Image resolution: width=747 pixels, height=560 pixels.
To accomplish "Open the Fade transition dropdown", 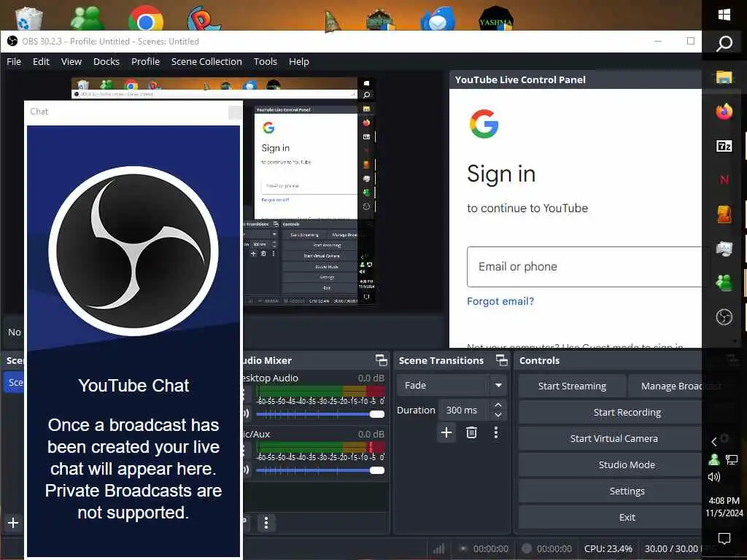I will pos(452,385).
